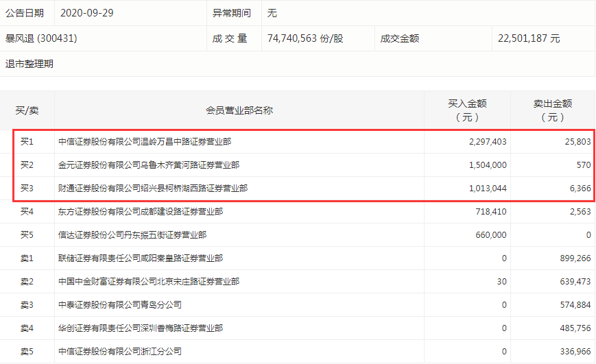The width and height of the screenshot is (596, 364).
Task: Select 信达证券丹东振五街证券营业部 row name
Action: (x=132, y=235)
